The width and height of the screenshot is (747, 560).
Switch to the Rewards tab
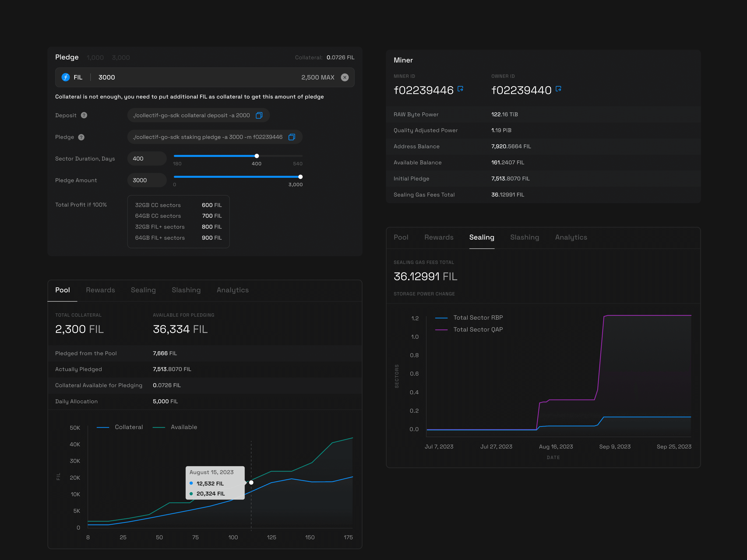(100, 290)
